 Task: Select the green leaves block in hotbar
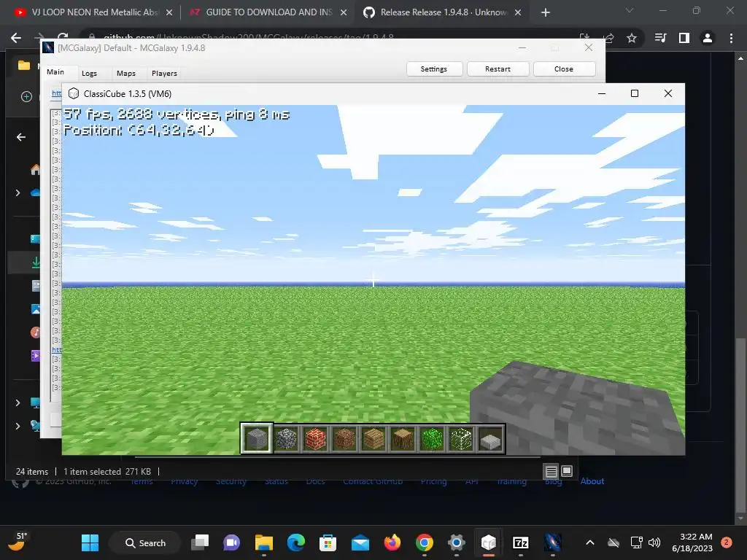[432, 438]
